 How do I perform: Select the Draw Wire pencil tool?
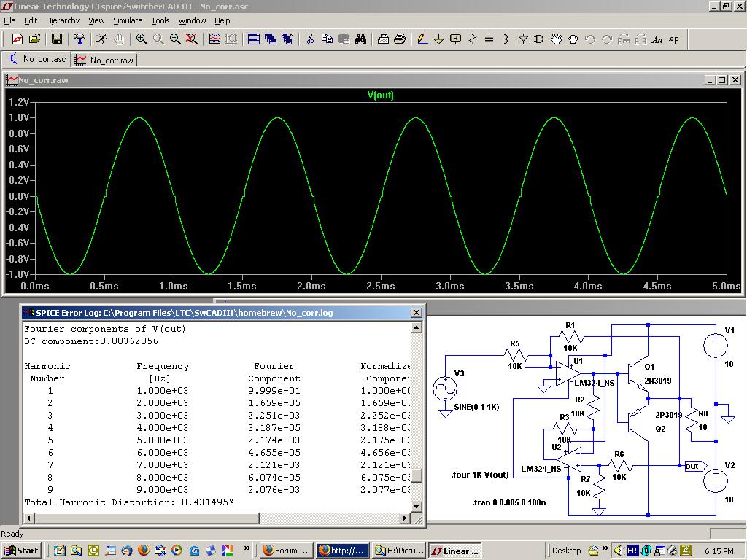(422, 39)
